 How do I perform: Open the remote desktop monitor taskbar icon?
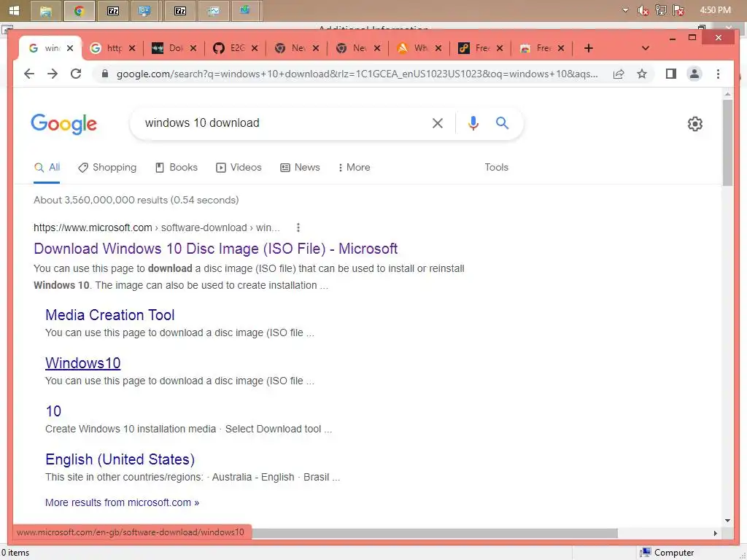tap(145, 10)
